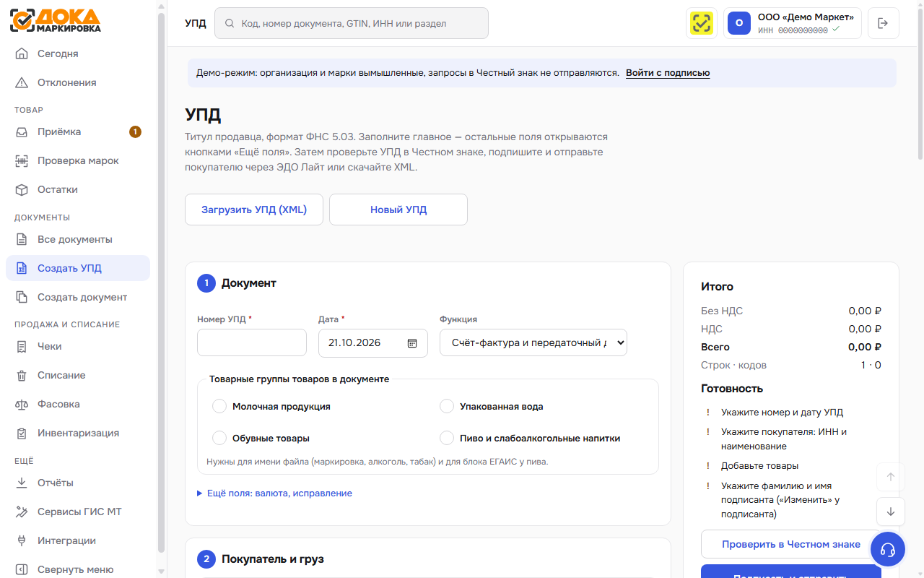Open Сегодня menu item label
This screenshot has width=924, height=578.
[x=58, y=53]
